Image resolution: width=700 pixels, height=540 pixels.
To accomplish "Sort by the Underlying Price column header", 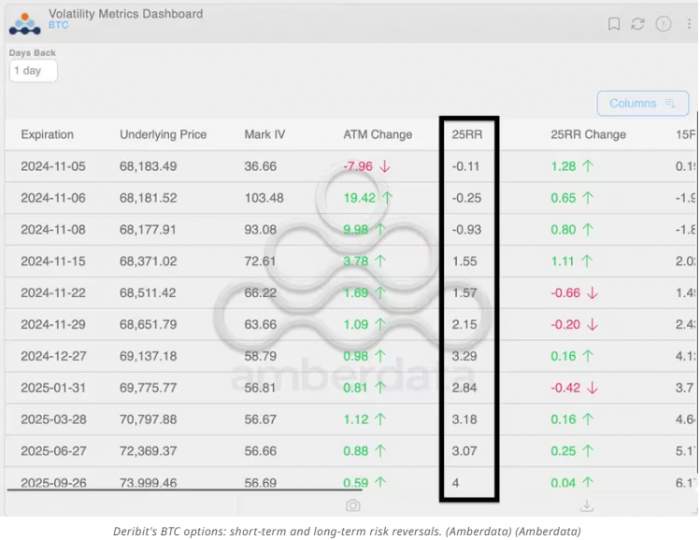I will click(163, 135).
